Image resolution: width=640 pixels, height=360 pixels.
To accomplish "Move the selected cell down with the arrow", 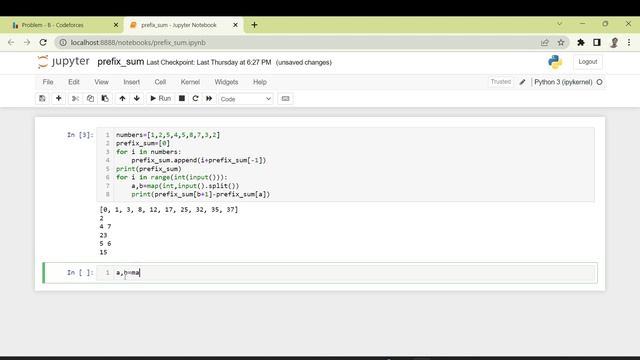I will 137,98.
